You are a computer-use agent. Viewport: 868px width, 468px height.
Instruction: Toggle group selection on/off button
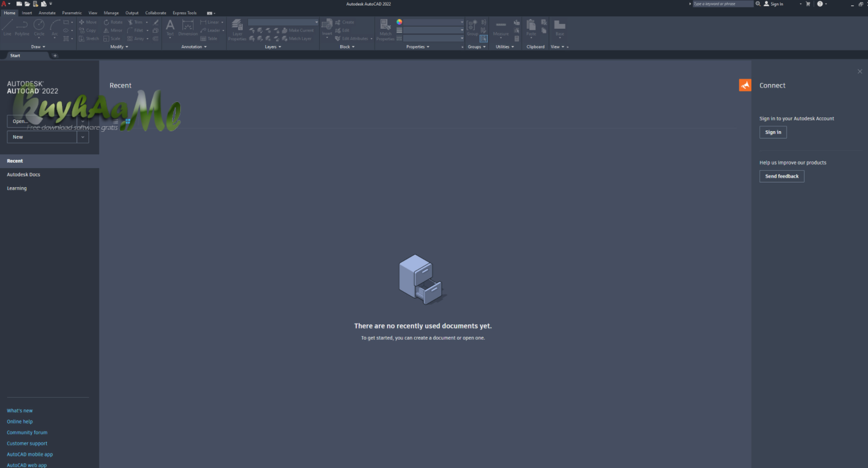(483, 38)
